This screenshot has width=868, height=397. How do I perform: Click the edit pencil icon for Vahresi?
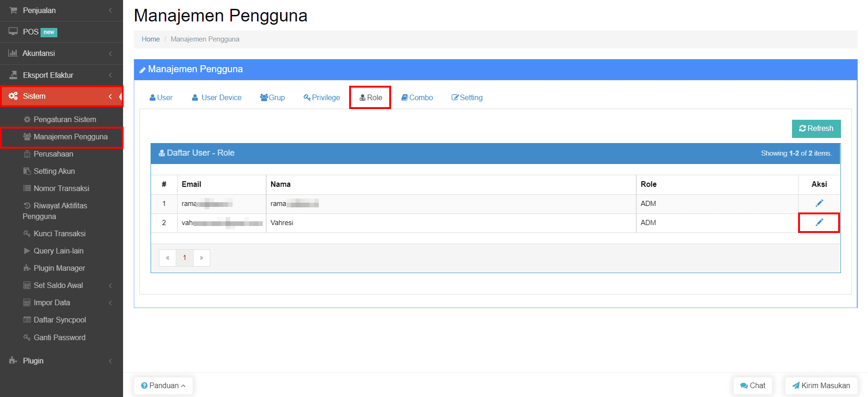coord(819,223)
